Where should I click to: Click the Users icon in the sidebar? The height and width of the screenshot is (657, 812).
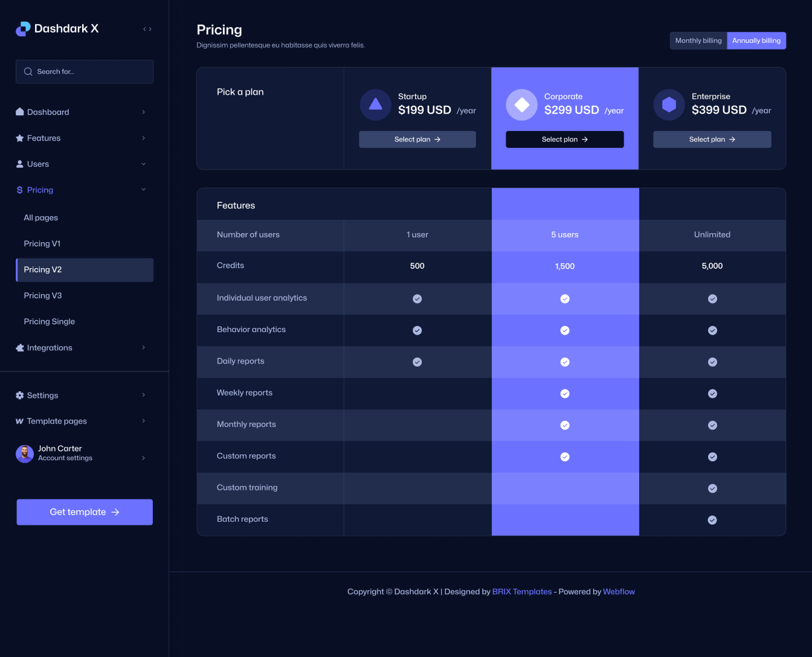(x=20, y=164)
